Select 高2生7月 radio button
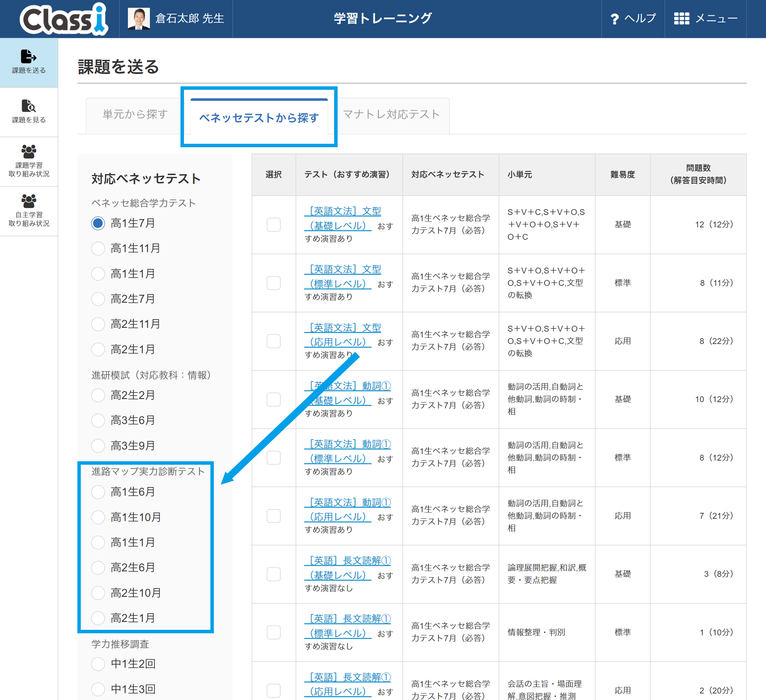766x700 pixels. (x=98, y=299)
